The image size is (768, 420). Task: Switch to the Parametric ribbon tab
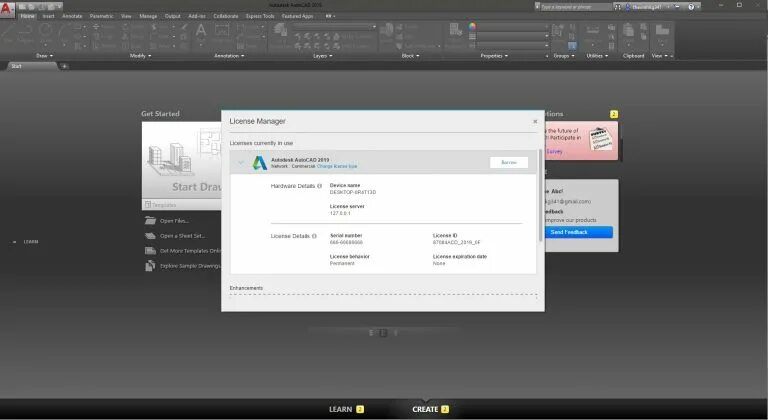coord(101,16)
